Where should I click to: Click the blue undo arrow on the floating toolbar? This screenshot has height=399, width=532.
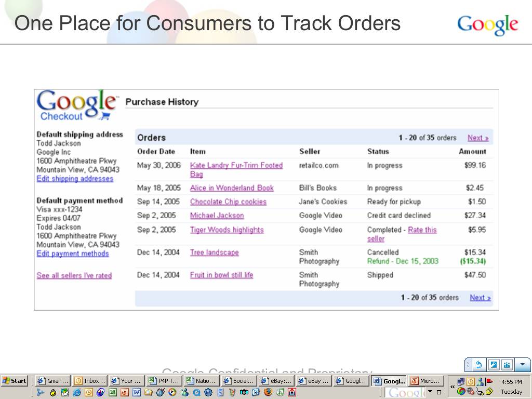pos(478,365)
